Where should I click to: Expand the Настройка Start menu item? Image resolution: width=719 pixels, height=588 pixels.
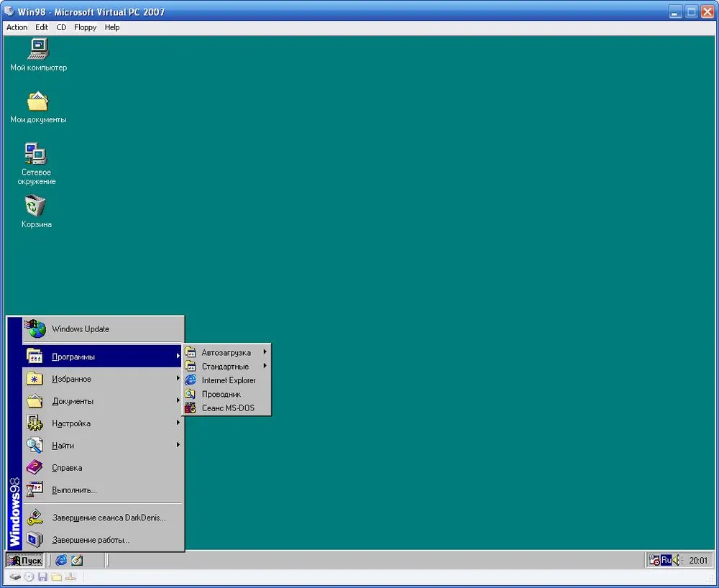pos(71,423)
